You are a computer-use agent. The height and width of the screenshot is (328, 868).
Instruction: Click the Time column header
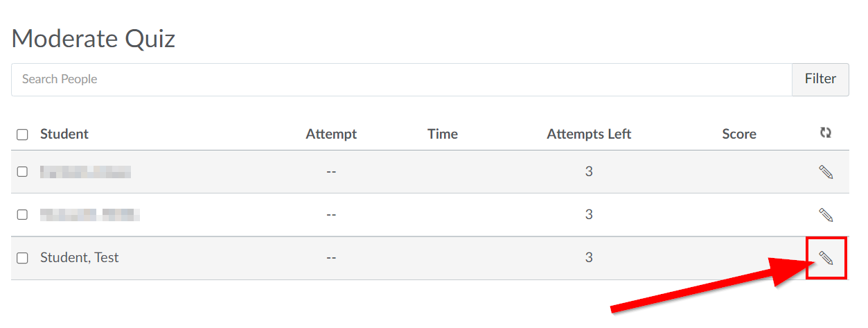point(443,134)
